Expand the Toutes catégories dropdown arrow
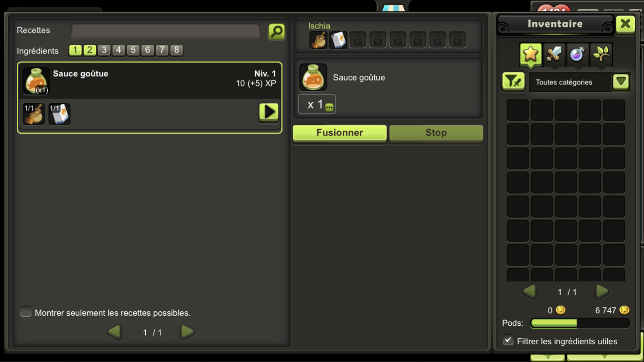Image resolution: width=644 pixels, height=362 pixels. click(x=621, y=82)
